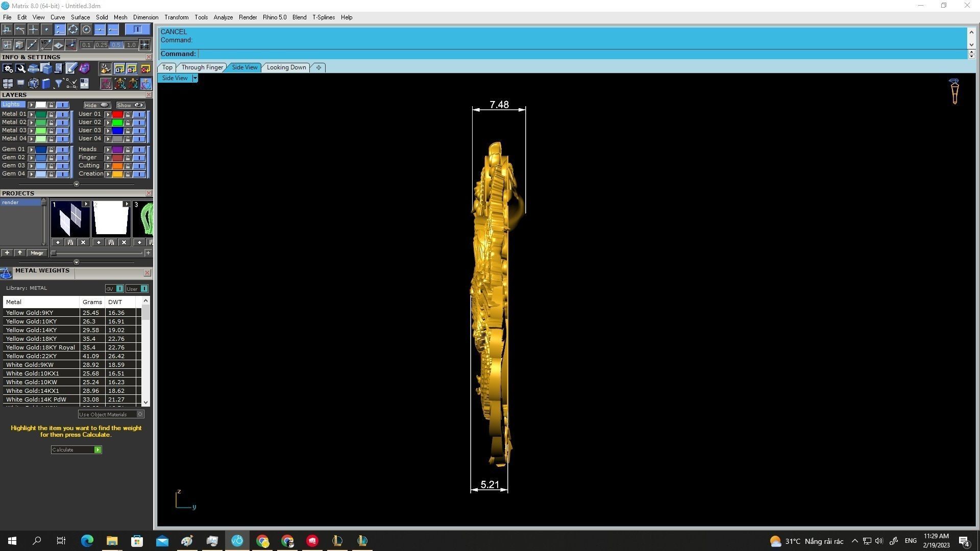Screen dimensions: 980x551
Task: Click the wrench settings icon
Action: pyautogui.click(x=20, y=68)
